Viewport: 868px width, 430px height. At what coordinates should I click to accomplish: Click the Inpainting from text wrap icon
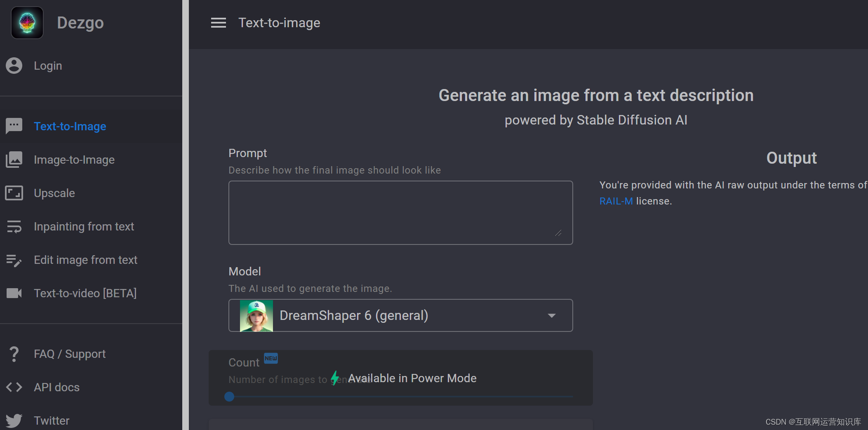(x=14, y=226)
